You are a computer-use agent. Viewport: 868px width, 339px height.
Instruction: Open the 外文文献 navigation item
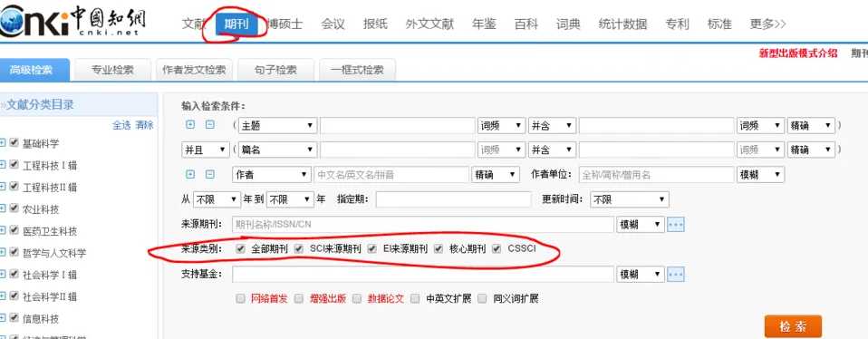pos(429,24)
